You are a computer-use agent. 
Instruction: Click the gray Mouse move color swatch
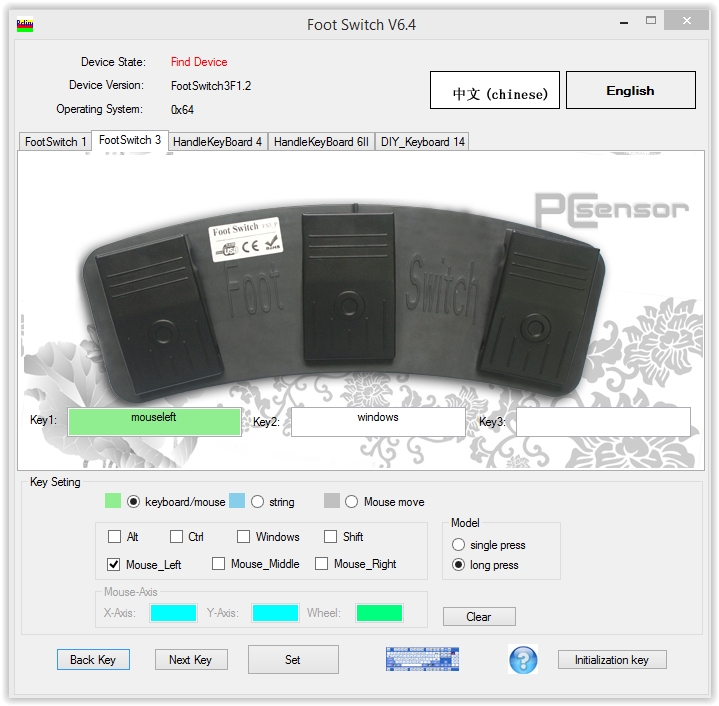[x=332, y=501]
